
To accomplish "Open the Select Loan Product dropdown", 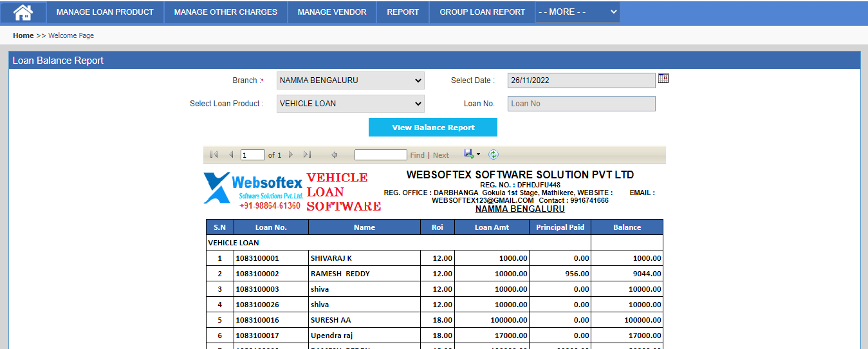I will pos(351,104).
